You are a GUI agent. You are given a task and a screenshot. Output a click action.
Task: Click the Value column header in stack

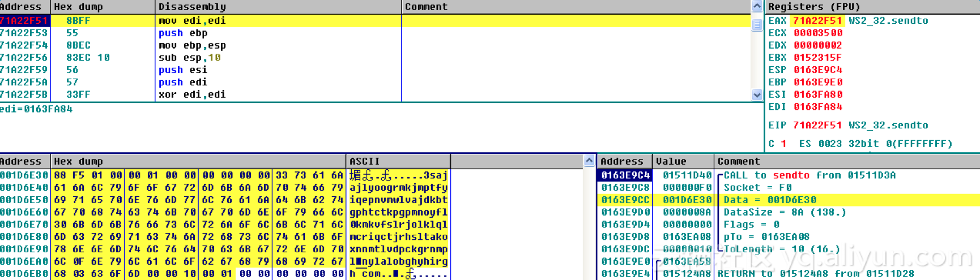pyautogui.click(x=671, y=161)
